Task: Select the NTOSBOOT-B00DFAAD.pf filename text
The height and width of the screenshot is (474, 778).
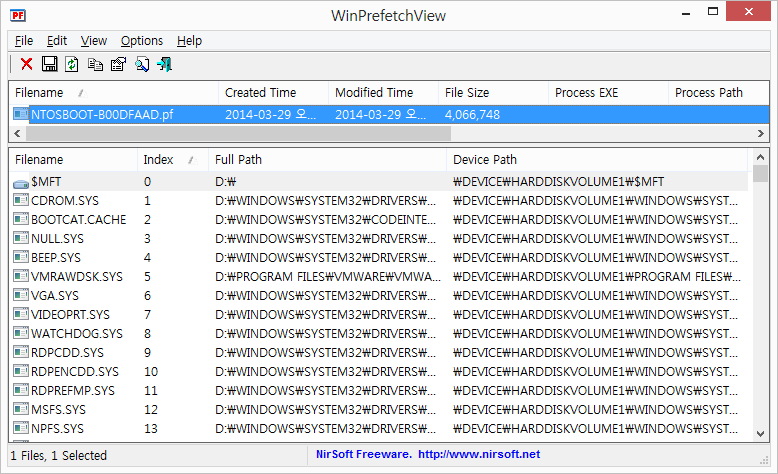Action: tap(102, 115)
